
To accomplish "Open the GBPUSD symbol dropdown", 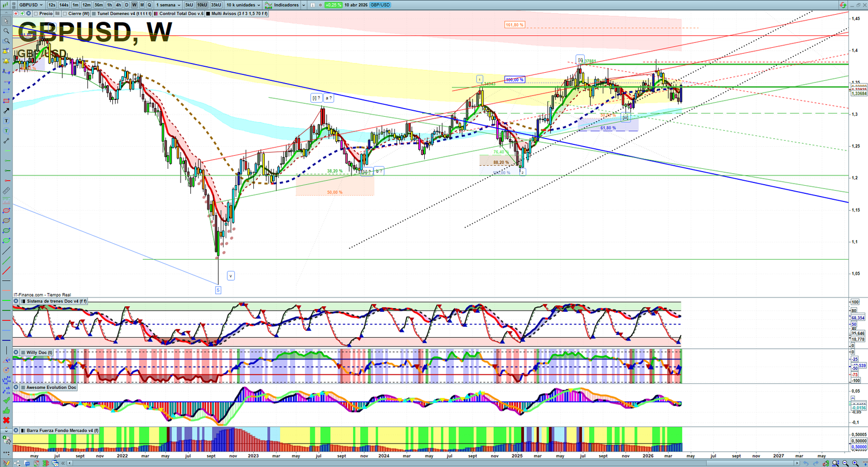I will 31,5.
